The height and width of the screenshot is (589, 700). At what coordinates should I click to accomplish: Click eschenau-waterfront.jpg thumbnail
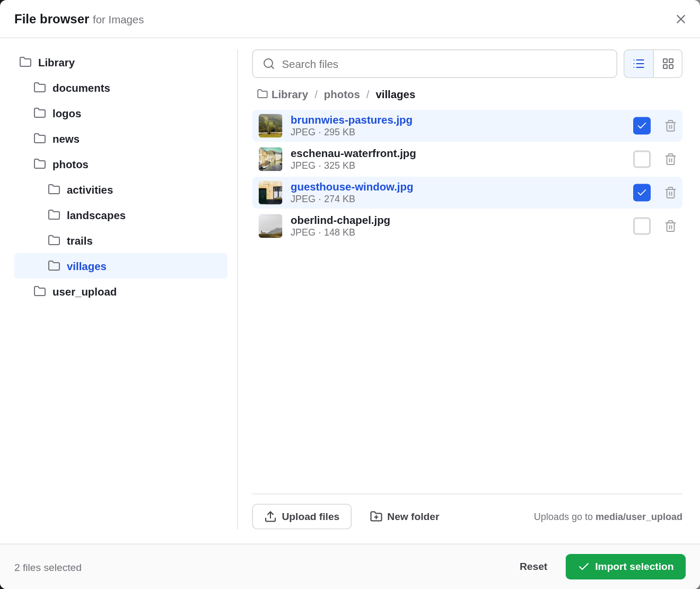coord(270,159)
